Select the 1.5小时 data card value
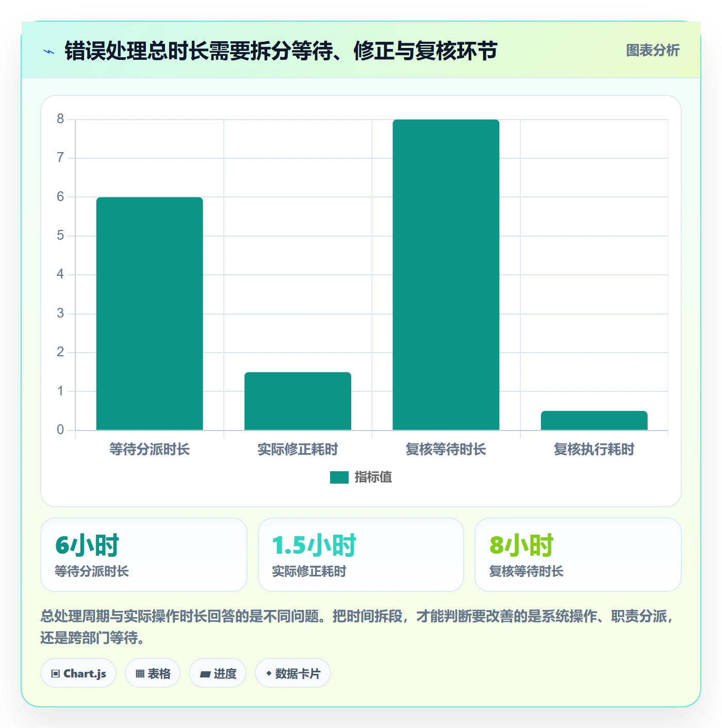The width and height of the screenshot is (722, 728). 314,545
